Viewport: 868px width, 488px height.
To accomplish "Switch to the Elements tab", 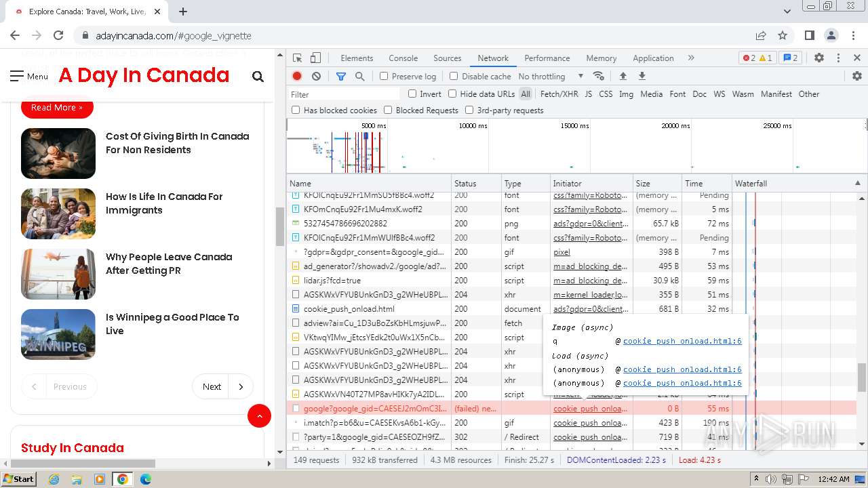I will (357, 58).
